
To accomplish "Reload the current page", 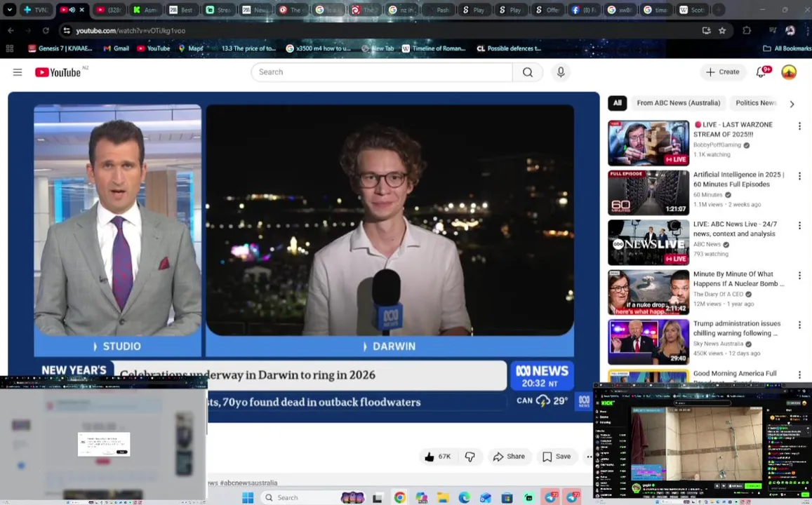I will click(x=46, y=31).
